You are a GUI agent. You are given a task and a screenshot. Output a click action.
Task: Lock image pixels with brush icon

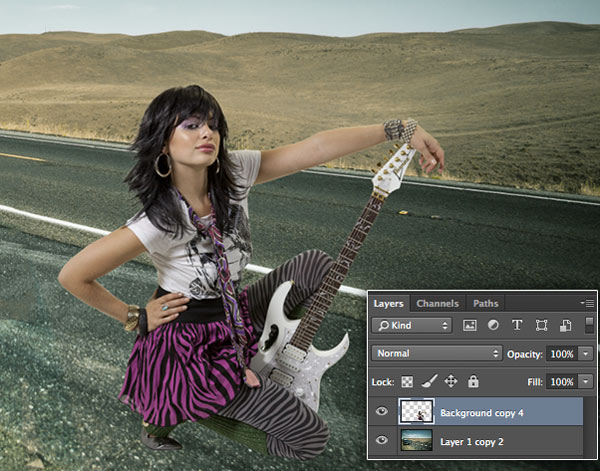tap(428, 381)
